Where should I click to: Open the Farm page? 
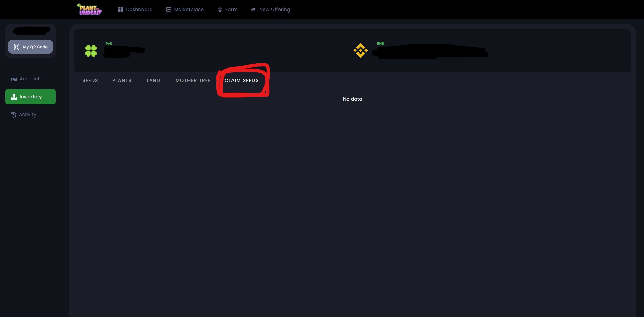pyautogui.click(x=228, y=9)
